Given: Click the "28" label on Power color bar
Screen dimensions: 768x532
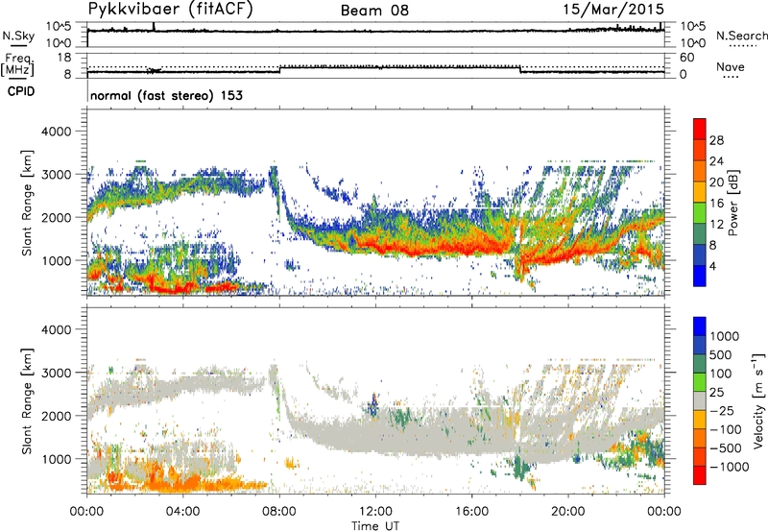Looking at the screenshot, I should pos(716,140).
